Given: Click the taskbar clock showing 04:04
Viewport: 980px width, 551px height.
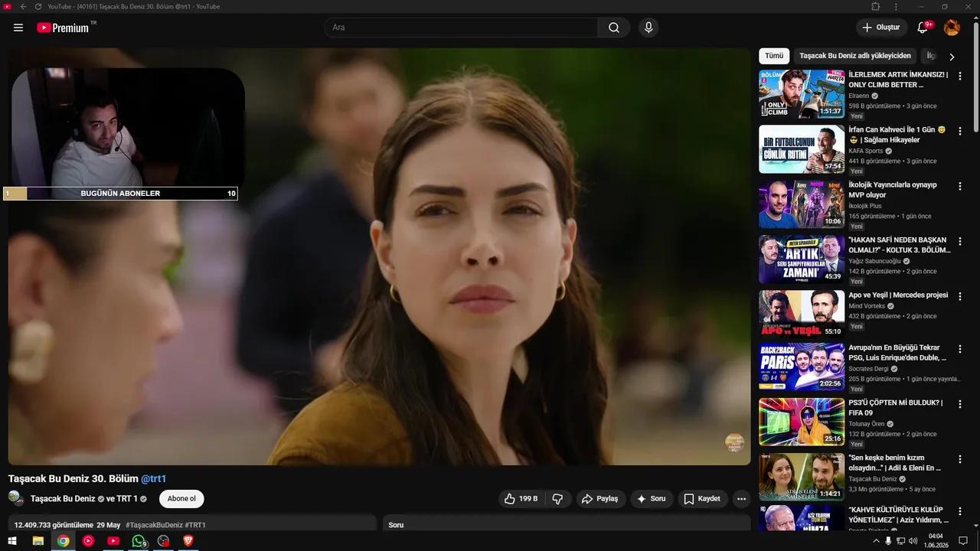Looking at the screenshot, I should [936, 540].
